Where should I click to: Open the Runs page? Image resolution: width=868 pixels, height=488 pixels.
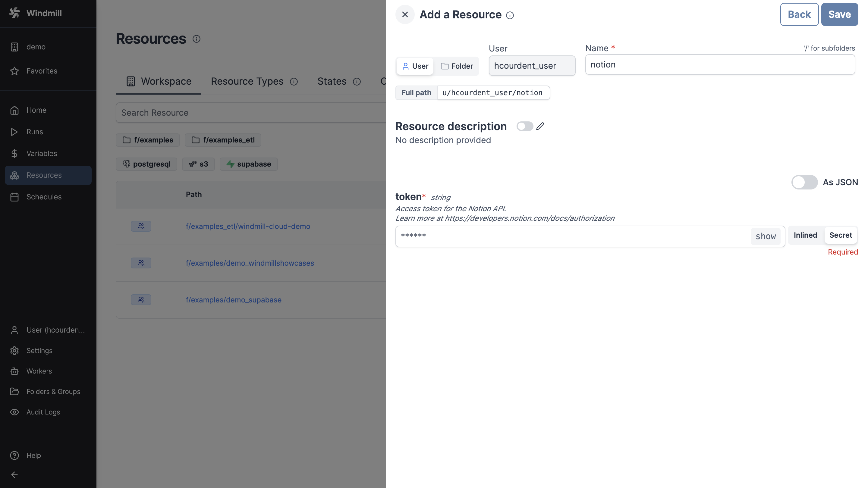[34, 132]
